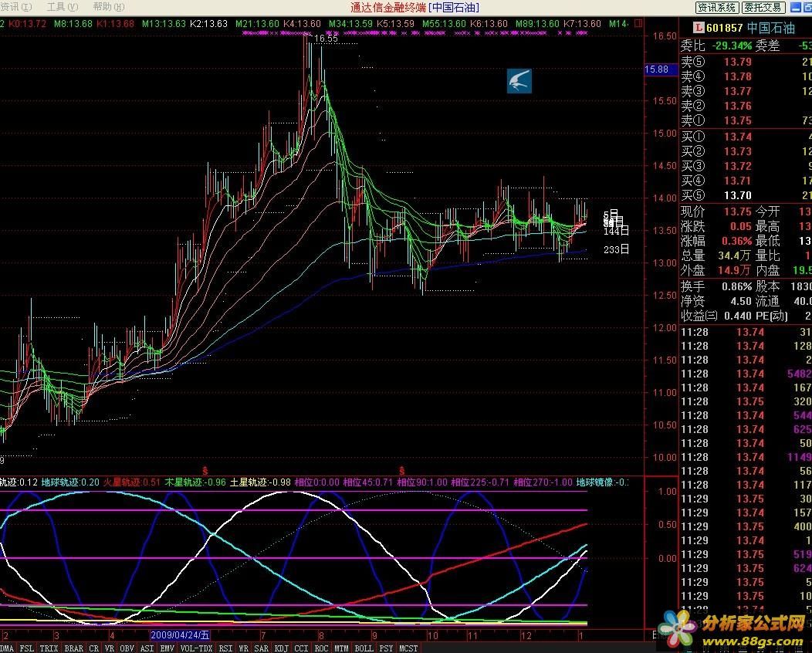Screen dimensions: 812x653
Task: Click the 木星轨迹:-0.96 indicator label
Action: [195, 482]
